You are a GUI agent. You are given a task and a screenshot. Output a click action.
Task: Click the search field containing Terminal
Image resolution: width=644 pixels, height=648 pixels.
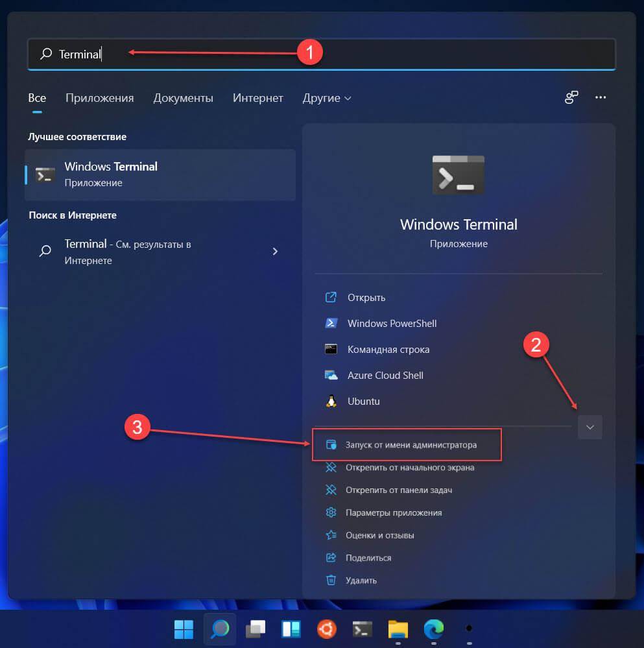[x=322, y=54]
